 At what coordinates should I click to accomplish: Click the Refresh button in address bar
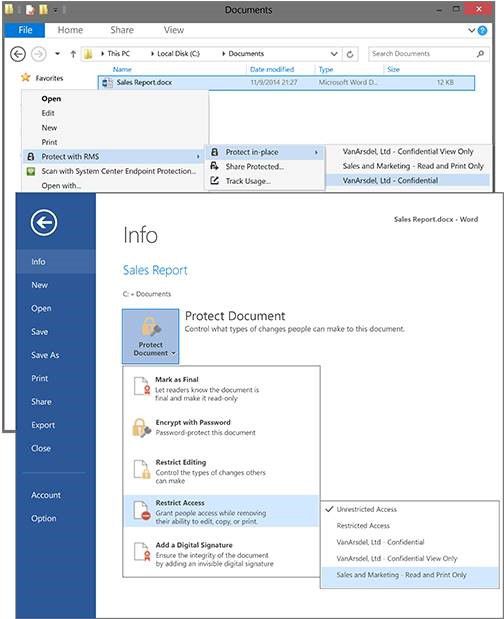tap(350, 54)
